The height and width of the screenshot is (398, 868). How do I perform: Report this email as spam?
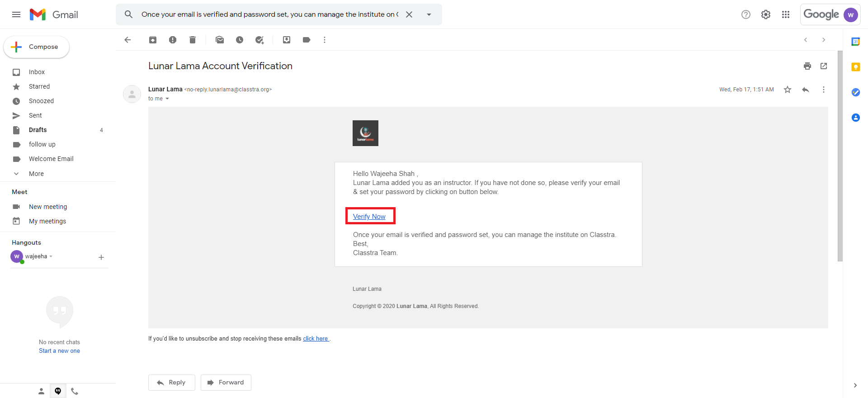(x=173, y=40)
